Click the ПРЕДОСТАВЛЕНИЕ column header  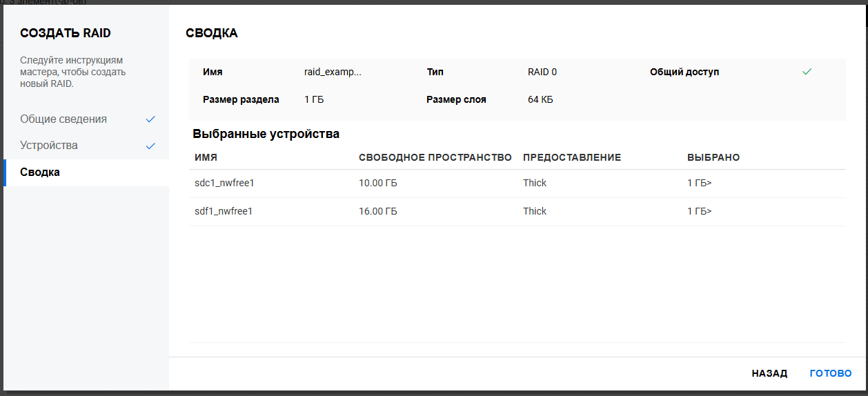pyautogui.click(x=572, y=157)
